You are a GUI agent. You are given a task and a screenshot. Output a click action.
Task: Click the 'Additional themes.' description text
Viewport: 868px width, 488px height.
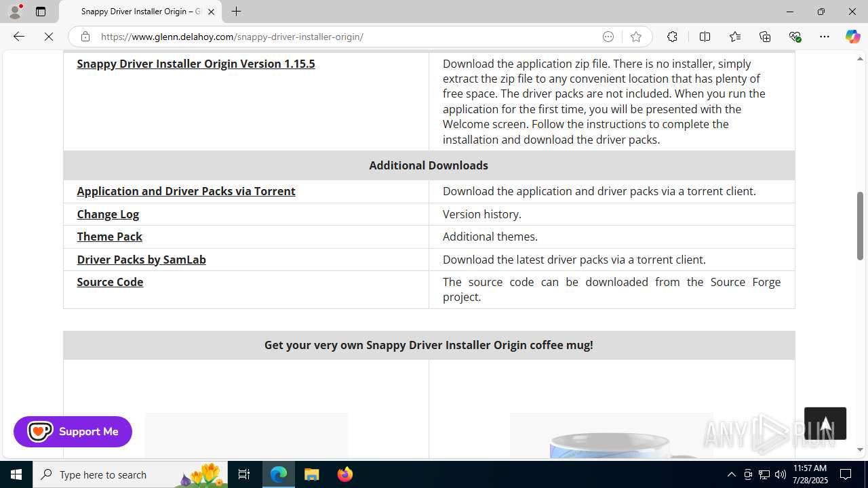pyautogui.click(x=490, y=237)
